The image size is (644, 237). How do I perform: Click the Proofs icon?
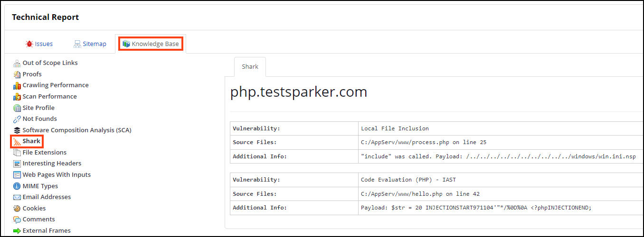tap(17, 74)
